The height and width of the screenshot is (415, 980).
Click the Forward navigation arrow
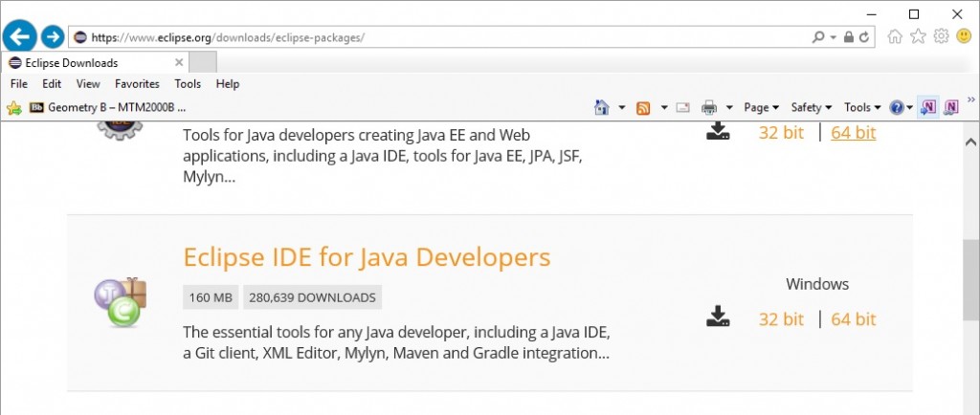53,37
